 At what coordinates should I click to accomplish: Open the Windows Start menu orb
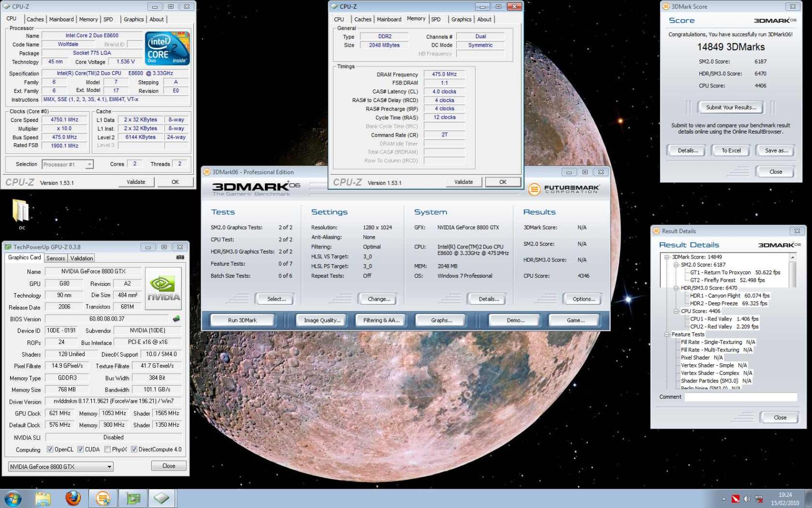12,498
